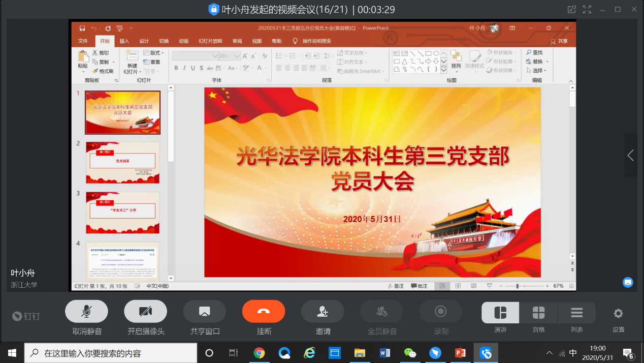Unmute the microphone via 取消静音
This screenshot has width=644, height=363.
click(87, 312)
